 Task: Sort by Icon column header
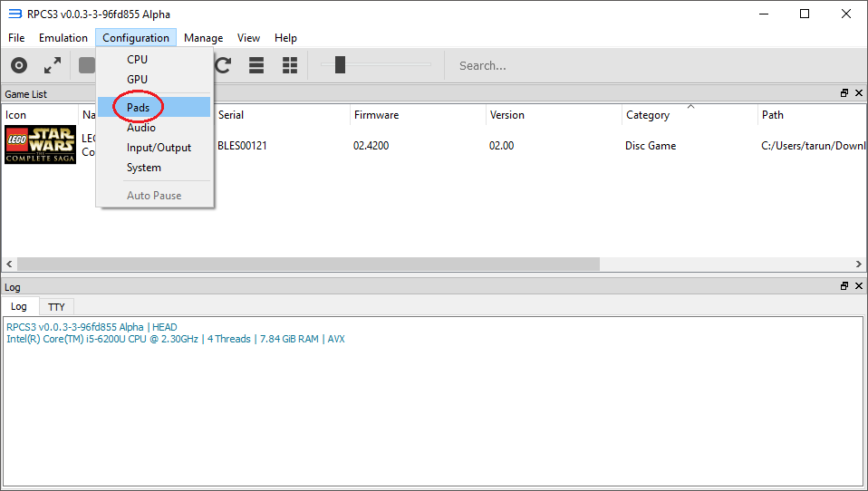click(40, 115)
